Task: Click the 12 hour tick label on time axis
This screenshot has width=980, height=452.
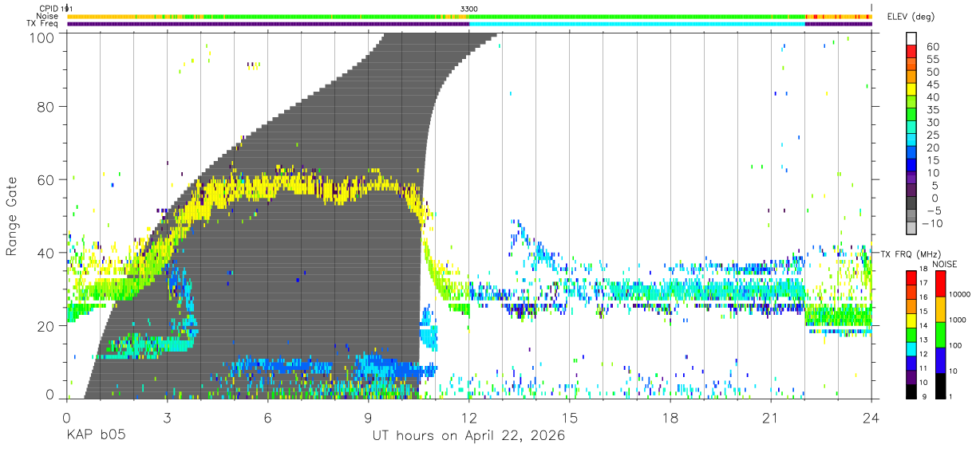Action: click(x=468, y=418)
